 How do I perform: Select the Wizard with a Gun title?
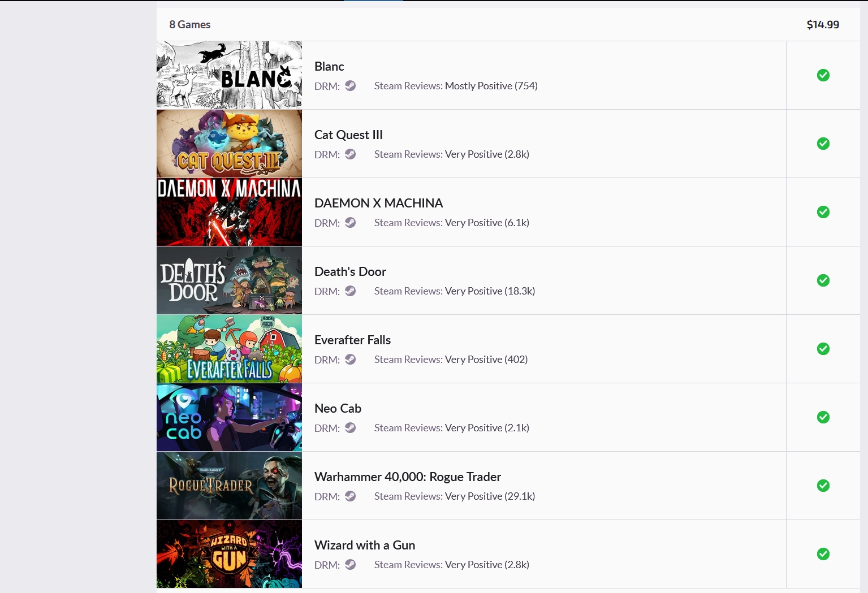point(365,546)
